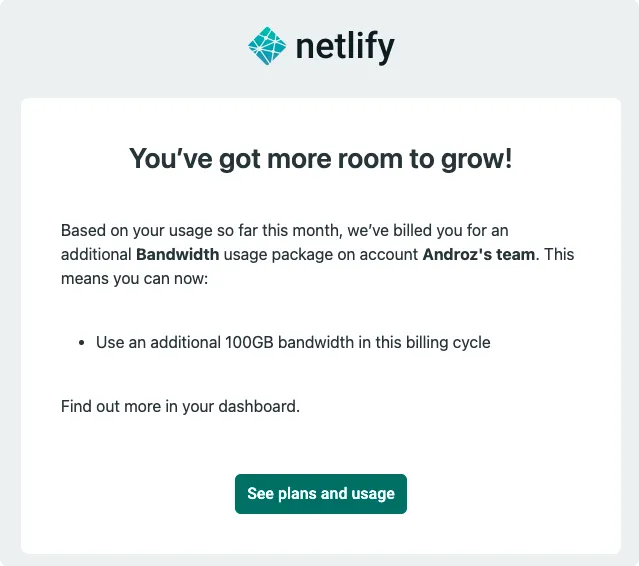The image size is (639, 566).
Task: Select the bold "Bandwidth" word
Action: pyautogui.click(x=177, y=254)
